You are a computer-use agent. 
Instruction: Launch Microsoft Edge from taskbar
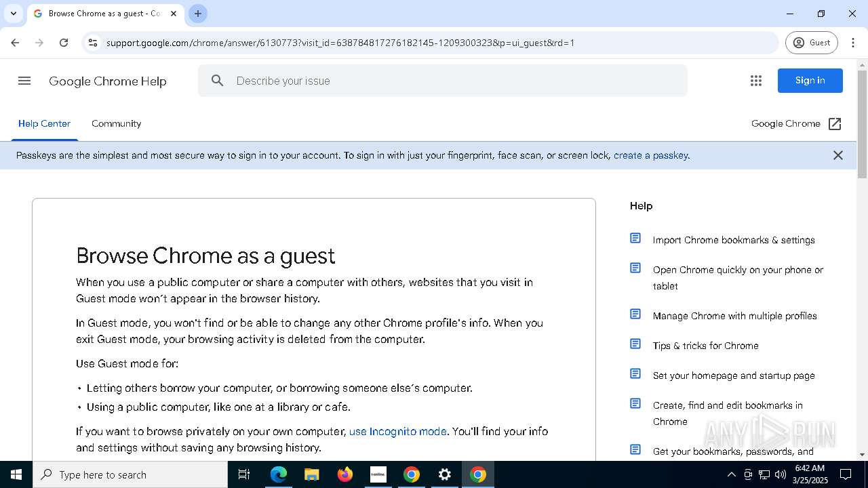click(279, 474)
